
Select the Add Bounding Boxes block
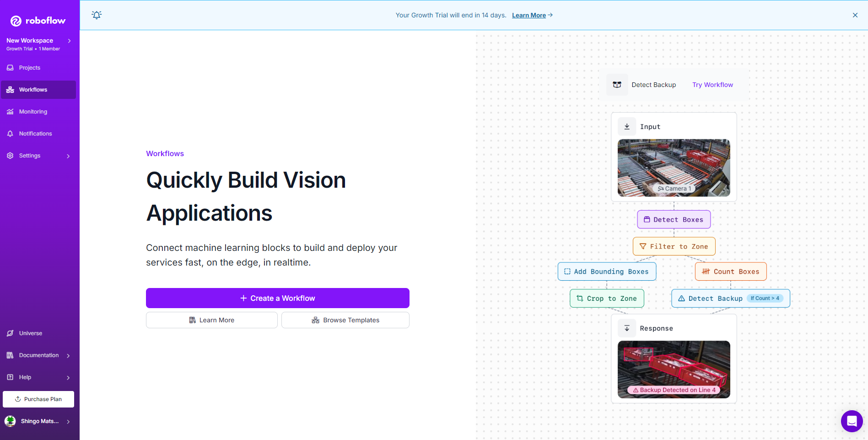point(607,272)
